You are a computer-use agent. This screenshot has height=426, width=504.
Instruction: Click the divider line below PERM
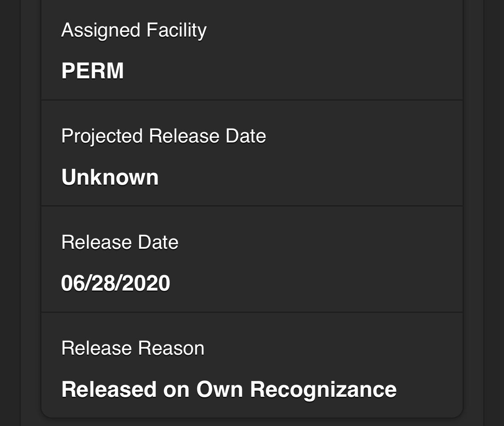tap(252, 100)
